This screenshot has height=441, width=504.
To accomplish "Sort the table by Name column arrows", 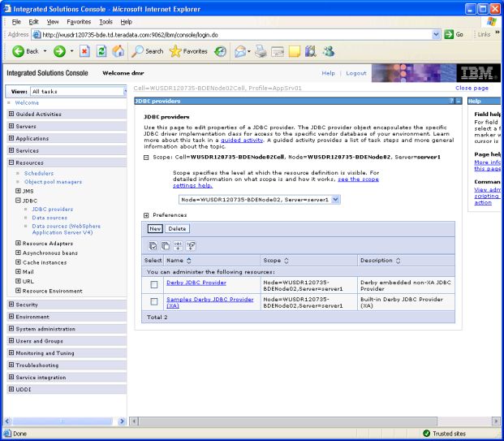I will click(x=189, y=261).
